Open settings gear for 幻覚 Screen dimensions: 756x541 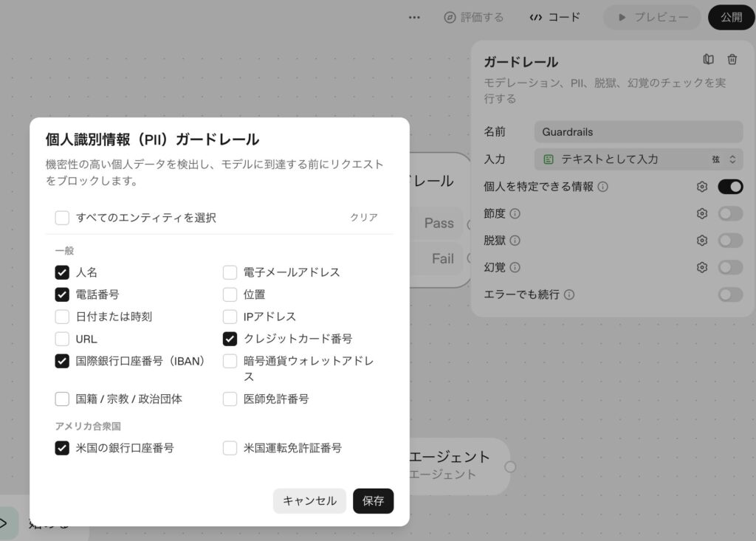click(x=702, y=267)
